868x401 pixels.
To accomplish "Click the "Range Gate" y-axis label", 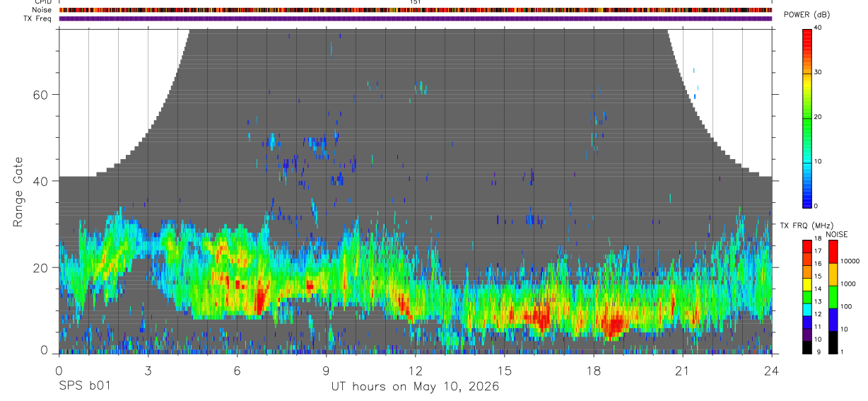I will [18, 192].
